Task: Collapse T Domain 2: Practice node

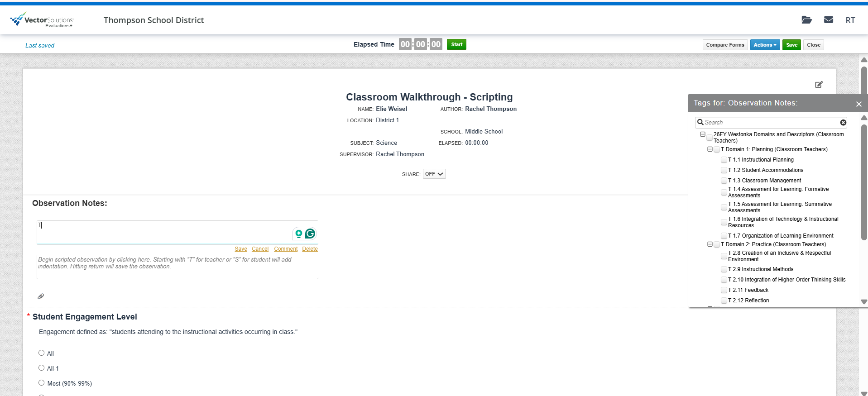Action: pyautogui.click(x=710, y=244)
